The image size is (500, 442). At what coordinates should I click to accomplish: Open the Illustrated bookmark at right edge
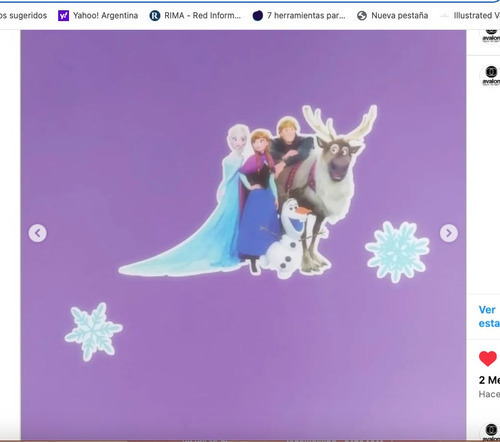click(471, 15)
